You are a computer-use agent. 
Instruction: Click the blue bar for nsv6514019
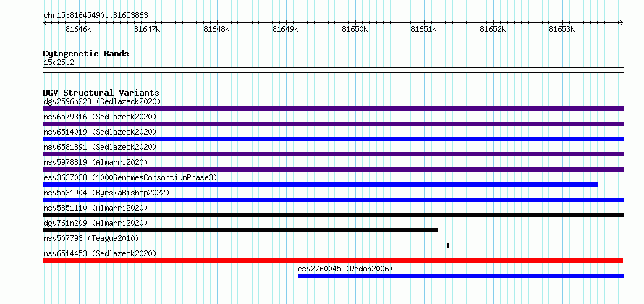click(333, 139)
